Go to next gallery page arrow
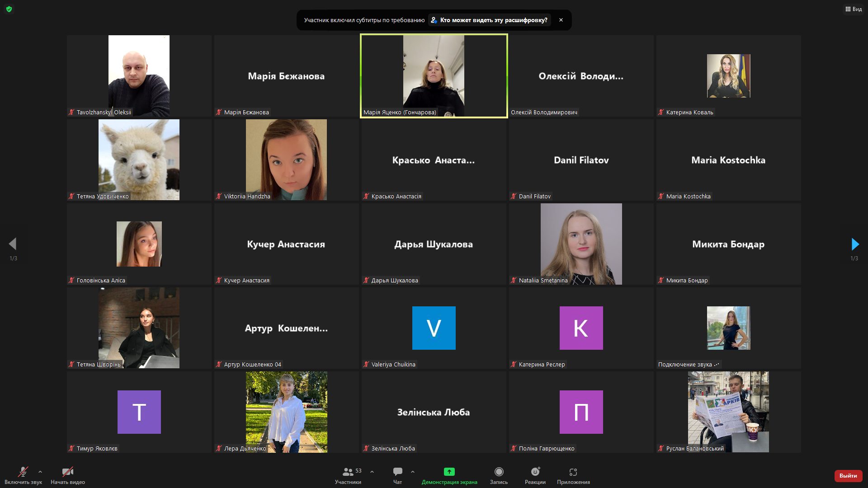Image resolution: width=868 pixels, height=488 pixels. 854,244
